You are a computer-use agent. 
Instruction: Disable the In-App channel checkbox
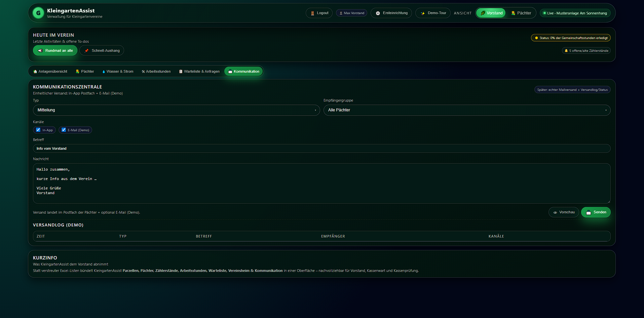(x=38, y=130)
